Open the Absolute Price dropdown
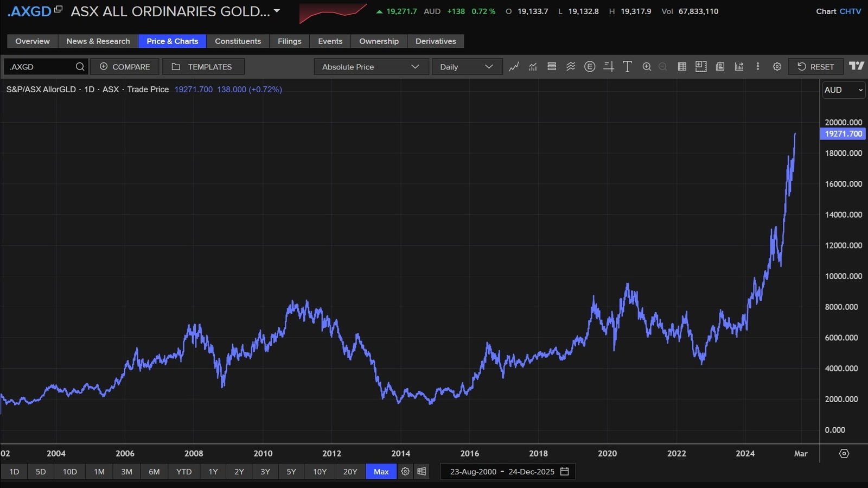The image size is (868, 488). (371, 67)
